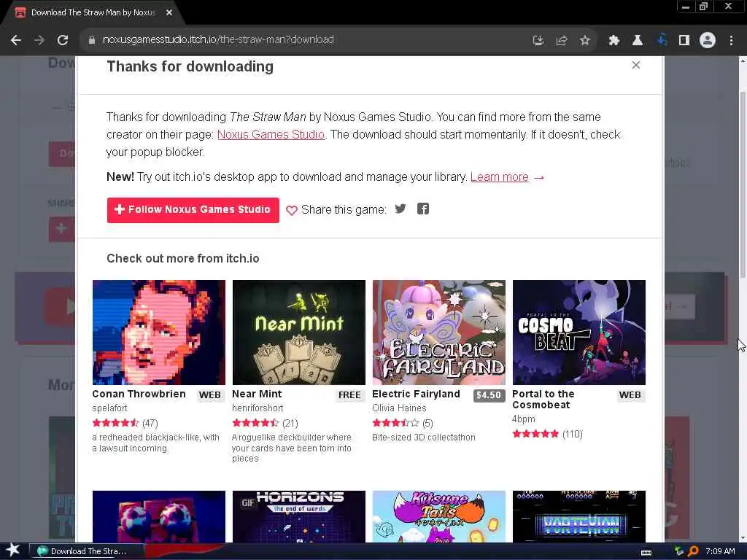The width and height of the screenshot is (747, 560).
Task: Click Follow Noxus Games Studio button
Action: 193,210
